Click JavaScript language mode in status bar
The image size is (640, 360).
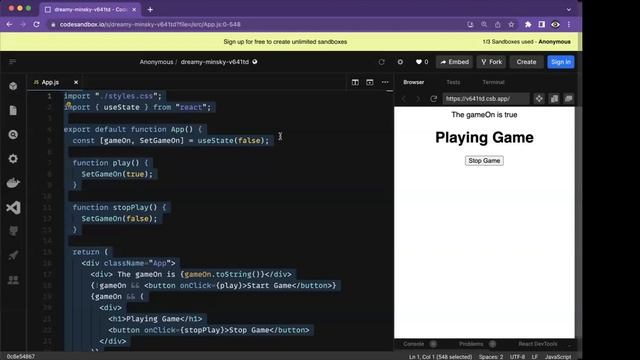[558, 357]
